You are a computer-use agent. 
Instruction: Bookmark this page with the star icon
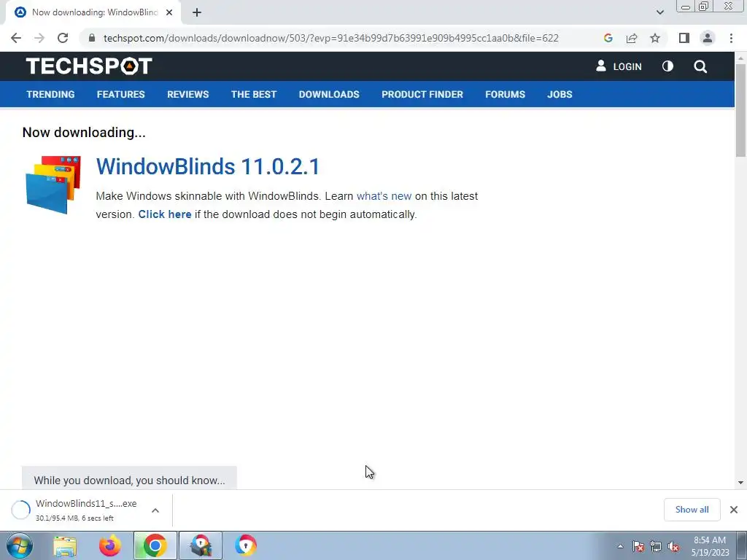click(655, 38)
